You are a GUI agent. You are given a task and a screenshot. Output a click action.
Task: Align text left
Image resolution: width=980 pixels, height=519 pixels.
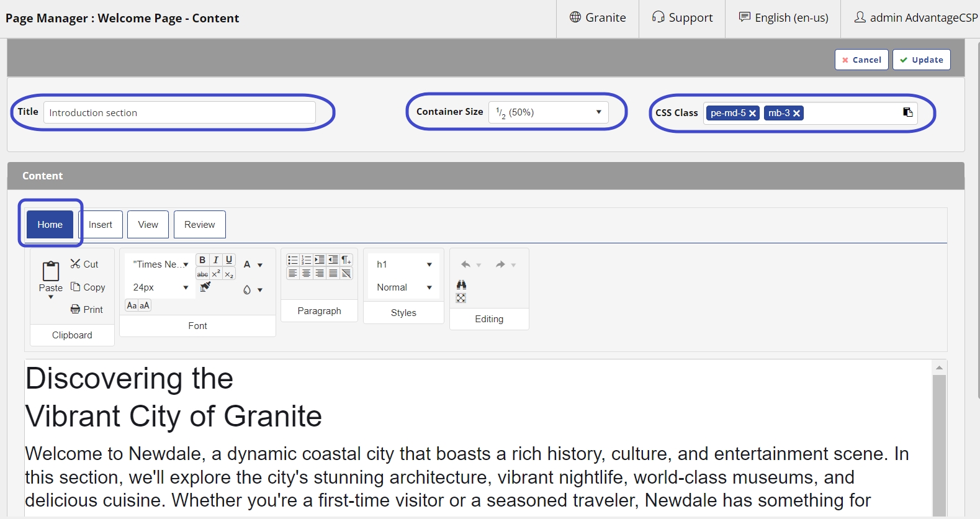click(x=293, y=273)
